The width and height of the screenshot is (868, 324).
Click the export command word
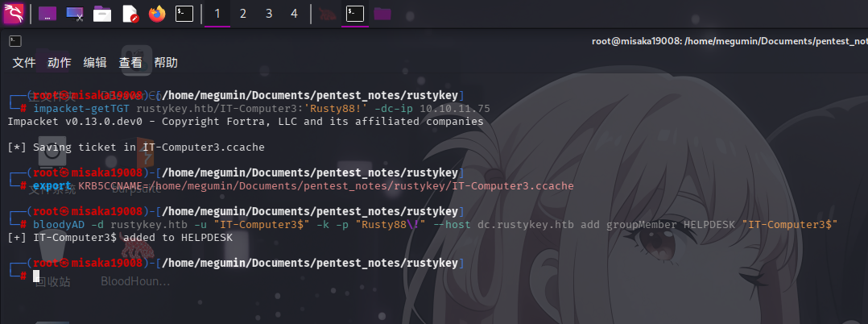52,186
